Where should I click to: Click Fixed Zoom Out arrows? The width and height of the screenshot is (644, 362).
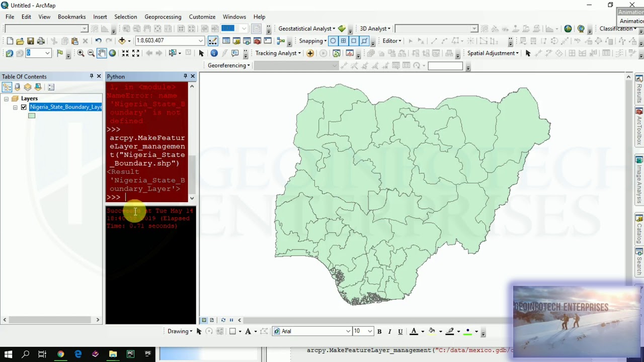[x=136, y=53]
